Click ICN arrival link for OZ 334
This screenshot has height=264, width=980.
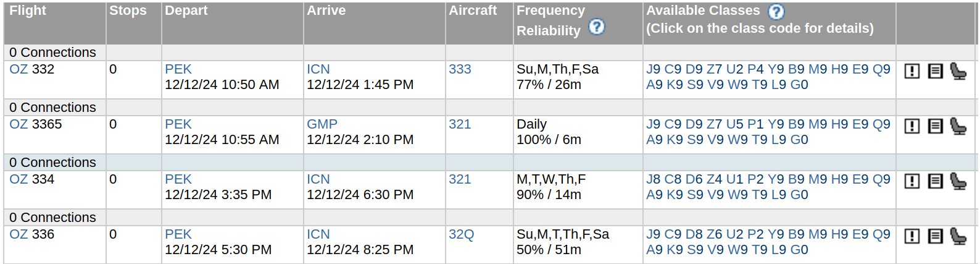318,179
